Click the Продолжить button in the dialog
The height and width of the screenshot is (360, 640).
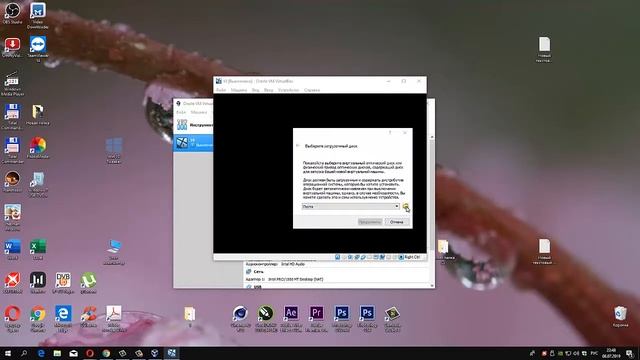370,222
